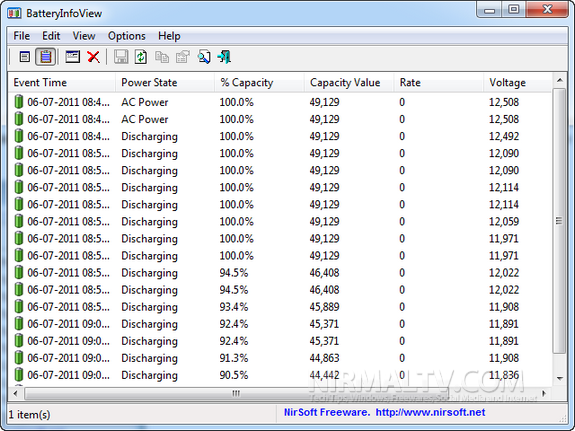Screen dimensions: 575x431
Task: Select the 93.4% capacity cell
Action: 234,307
